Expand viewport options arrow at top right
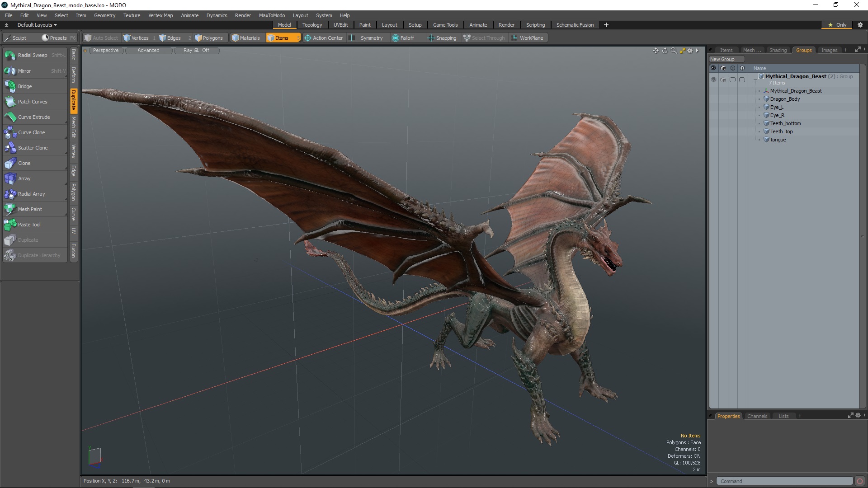 (698, 51)
